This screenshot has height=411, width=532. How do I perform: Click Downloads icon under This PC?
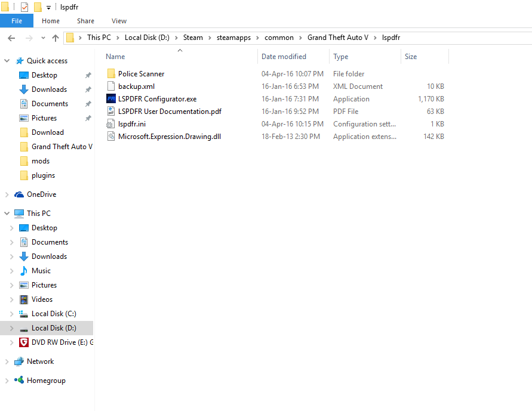tap(24, 257)
